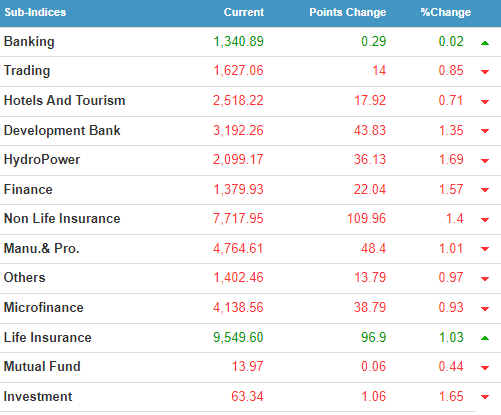
Task: Click the green up arrow for Life Insurance
Action: tap(485, 338)
